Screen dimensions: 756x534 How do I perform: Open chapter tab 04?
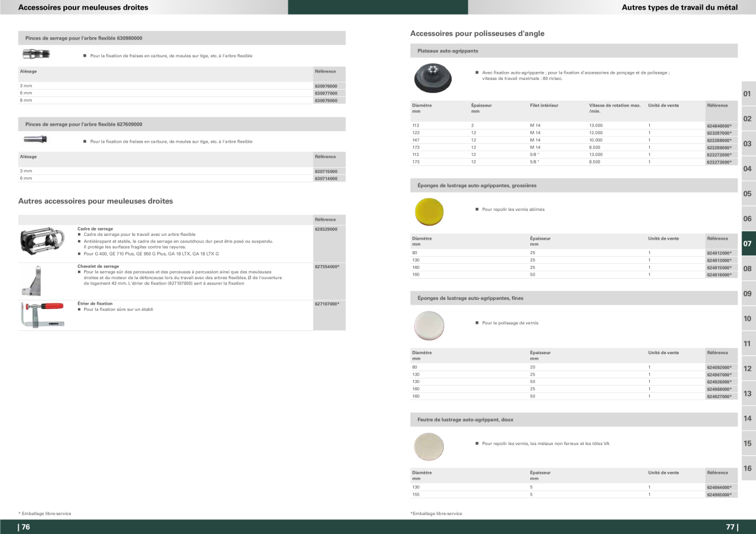coord(747,169)
